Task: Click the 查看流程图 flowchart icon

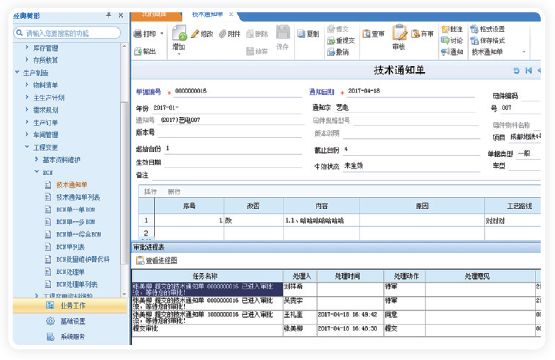Action: tap(140, 261)
